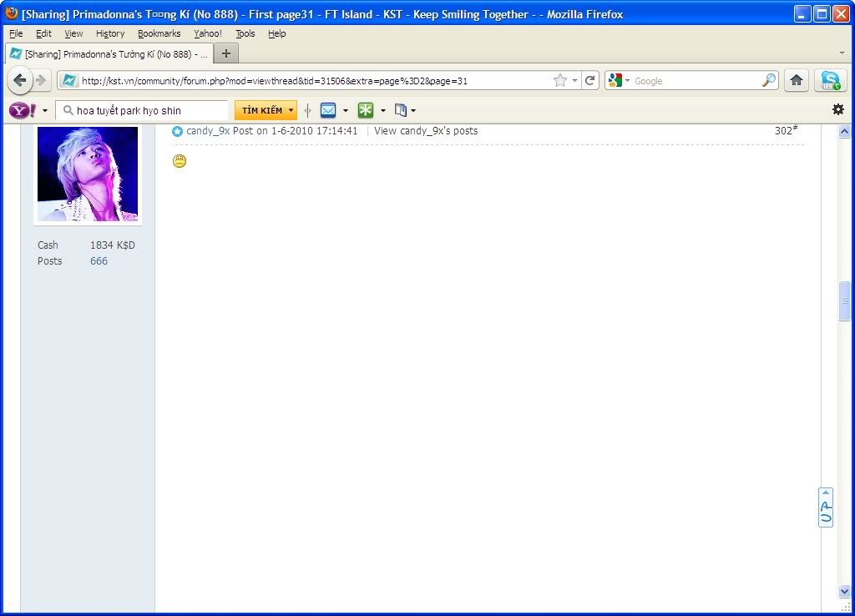Focus the URL address bar field
This screenshot has width=855, height=616.
pyautogui.click(x=315, y=81)
